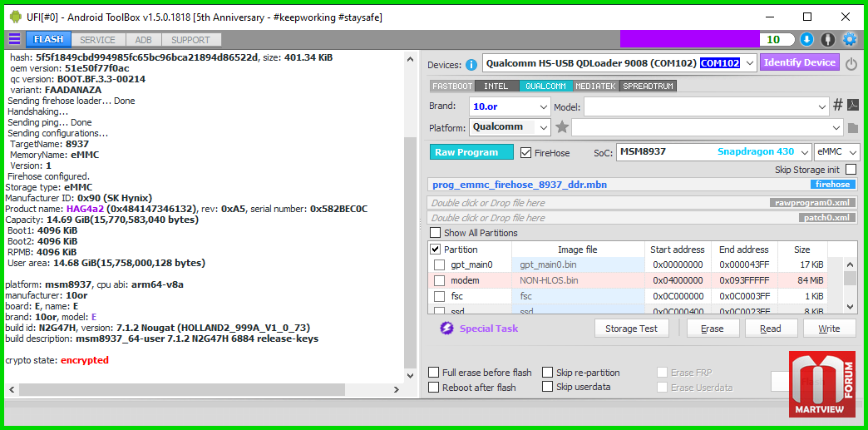
Task: Click the firehose loader file field
Action: (x=644, y=185)
